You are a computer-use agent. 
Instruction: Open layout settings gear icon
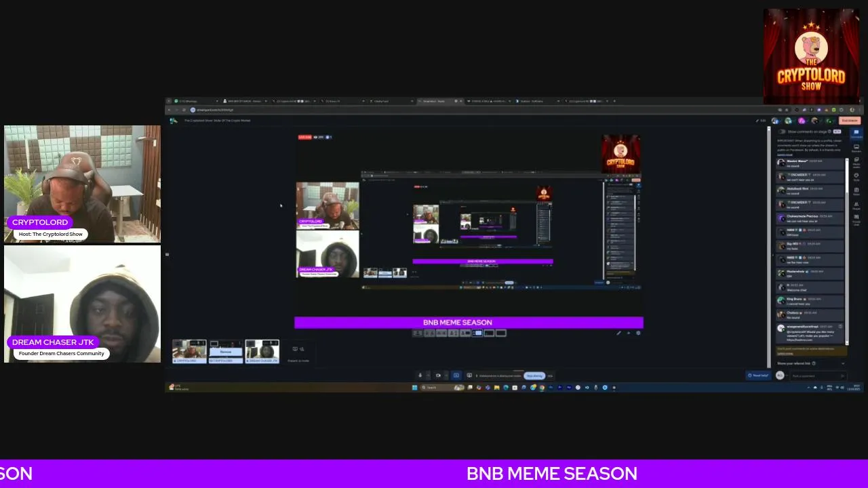click(638, 333)
